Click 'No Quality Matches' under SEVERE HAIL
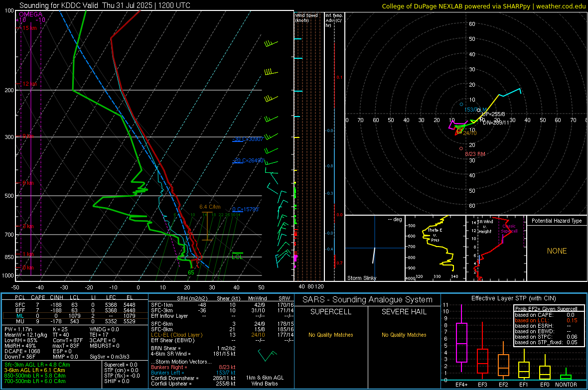 [404, 335]
